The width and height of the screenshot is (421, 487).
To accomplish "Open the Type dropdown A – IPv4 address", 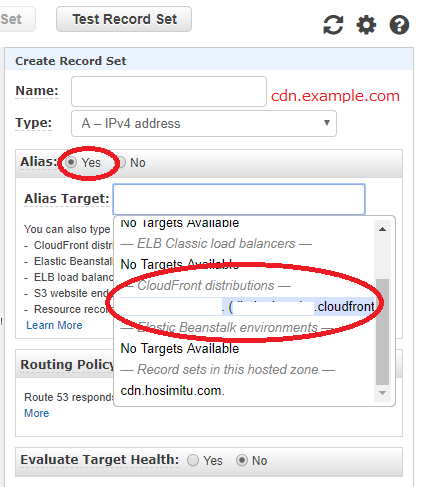I will (x=204, y=123).
